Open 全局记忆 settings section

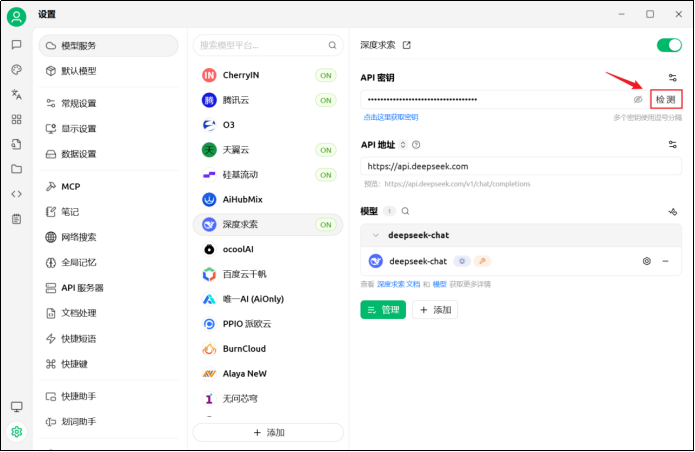pos(109,262)
